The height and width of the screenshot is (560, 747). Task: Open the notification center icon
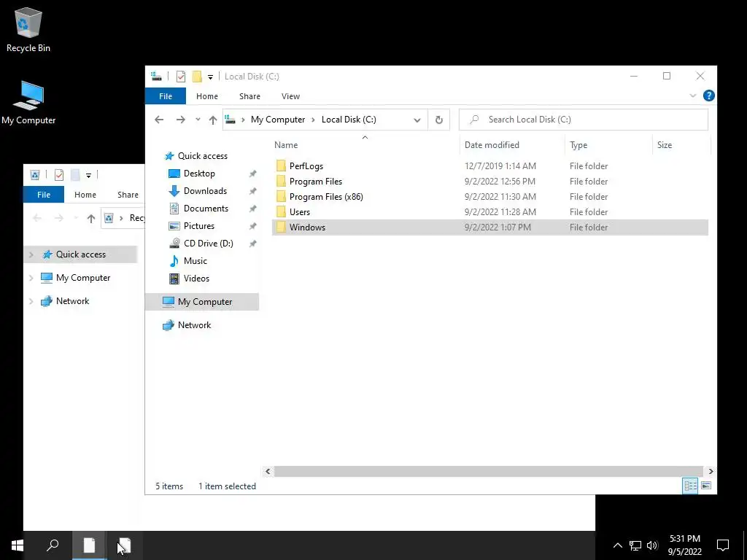723,545
